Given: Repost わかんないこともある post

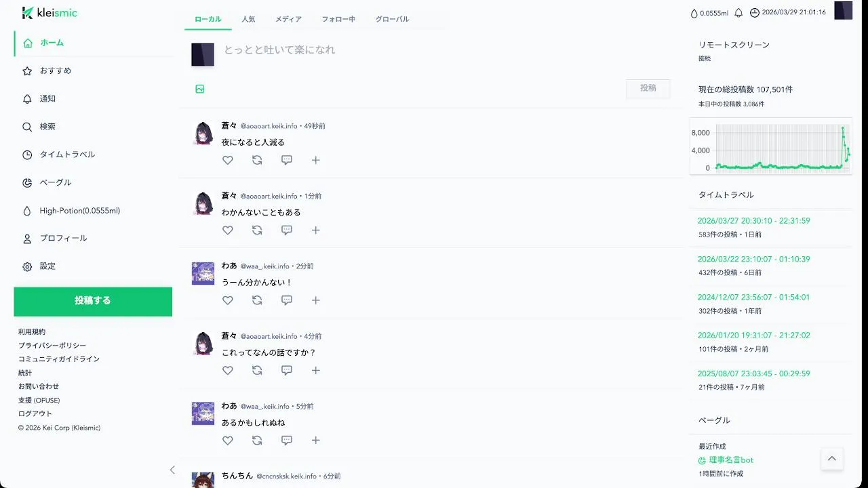Looking at the screenshot, I should [257, 230].
